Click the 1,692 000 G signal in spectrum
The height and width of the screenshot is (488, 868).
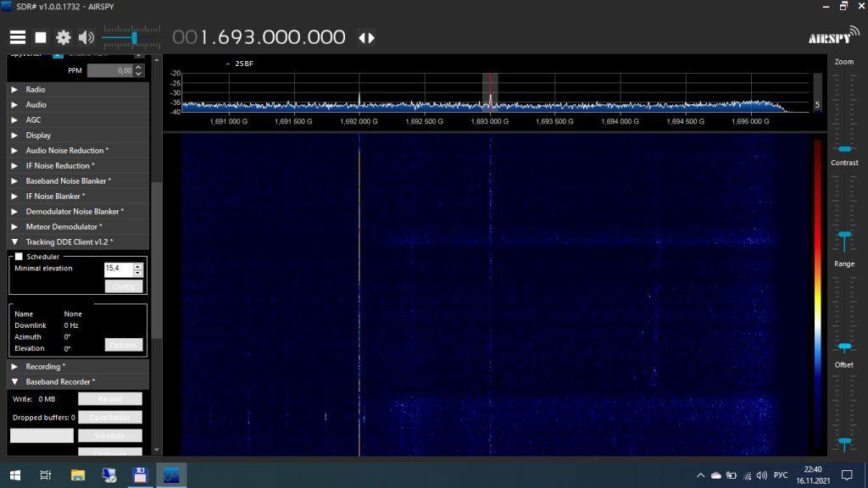click(x=359, y=100)
